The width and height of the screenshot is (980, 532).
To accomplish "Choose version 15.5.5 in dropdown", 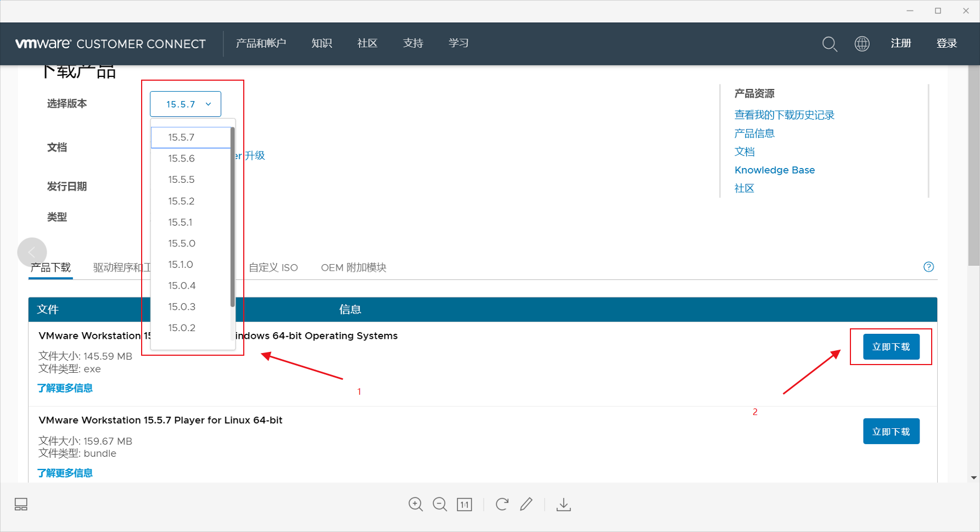I will [x=191, y=180].
